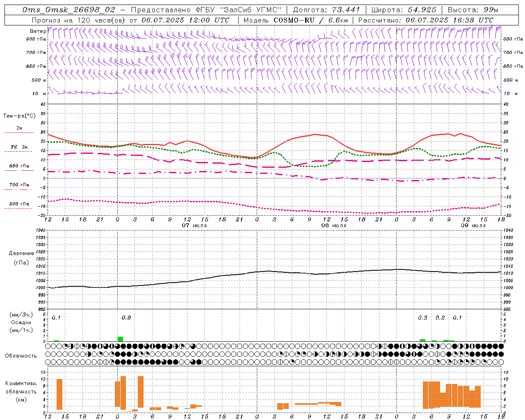
Task: Click the 07 июля date label
Action: pos(194,226)
